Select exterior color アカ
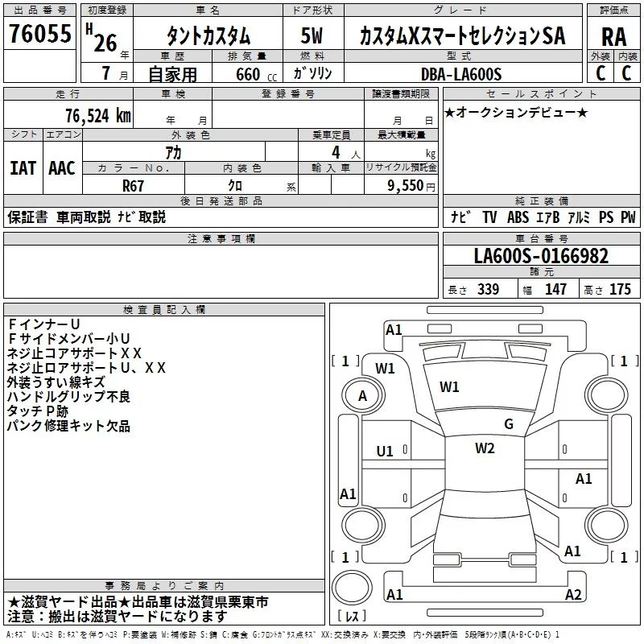 173,152
